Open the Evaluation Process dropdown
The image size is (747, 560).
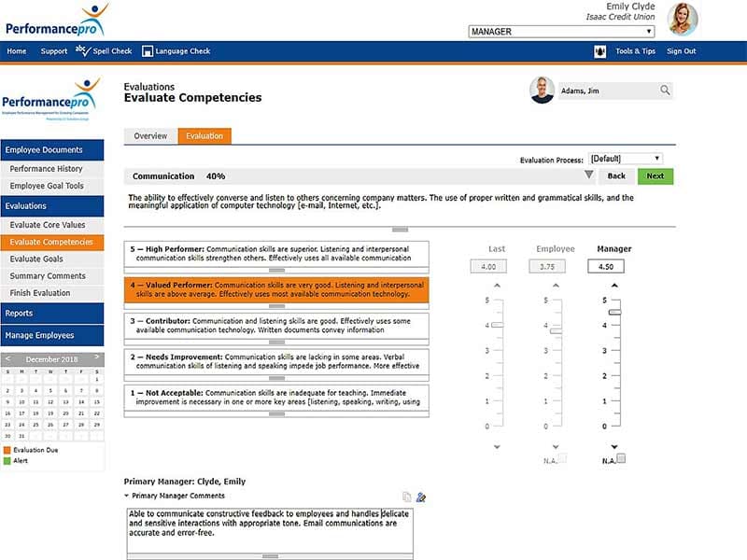point(626,158)
